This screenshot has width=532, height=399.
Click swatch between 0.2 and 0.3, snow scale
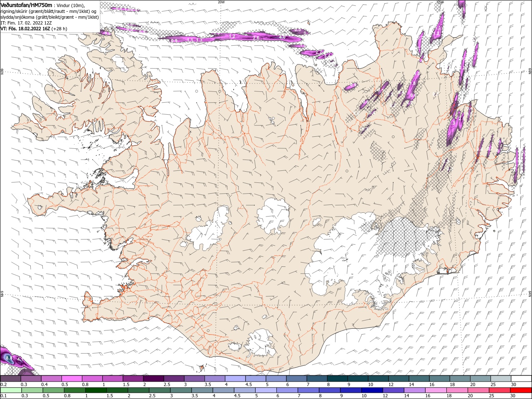pos(10,379)
